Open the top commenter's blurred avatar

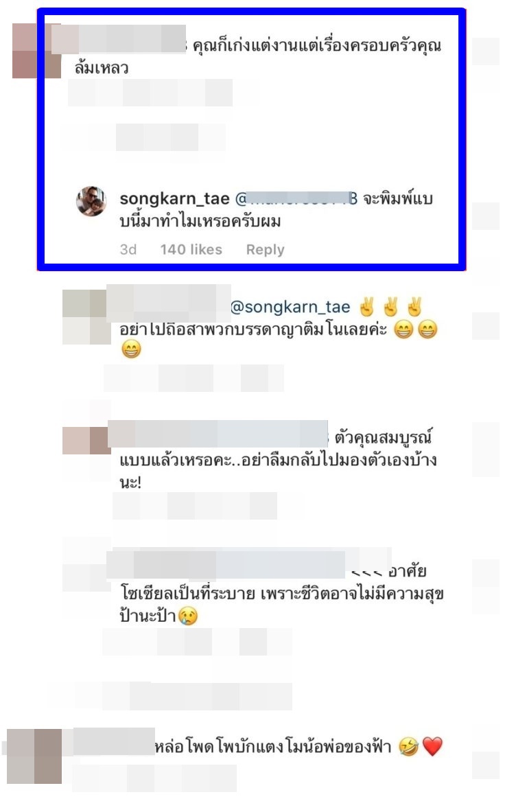37,51
